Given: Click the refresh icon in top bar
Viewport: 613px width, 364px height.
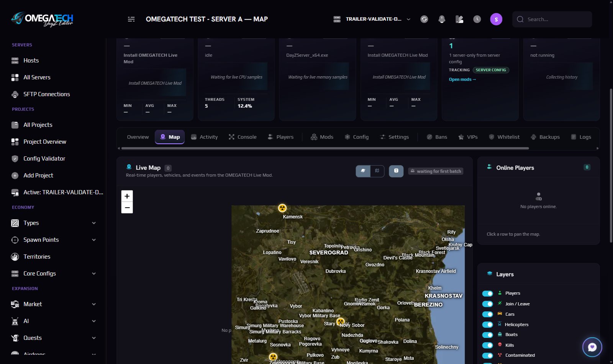Looking at the screenshot, I should (x=424, y=19).
